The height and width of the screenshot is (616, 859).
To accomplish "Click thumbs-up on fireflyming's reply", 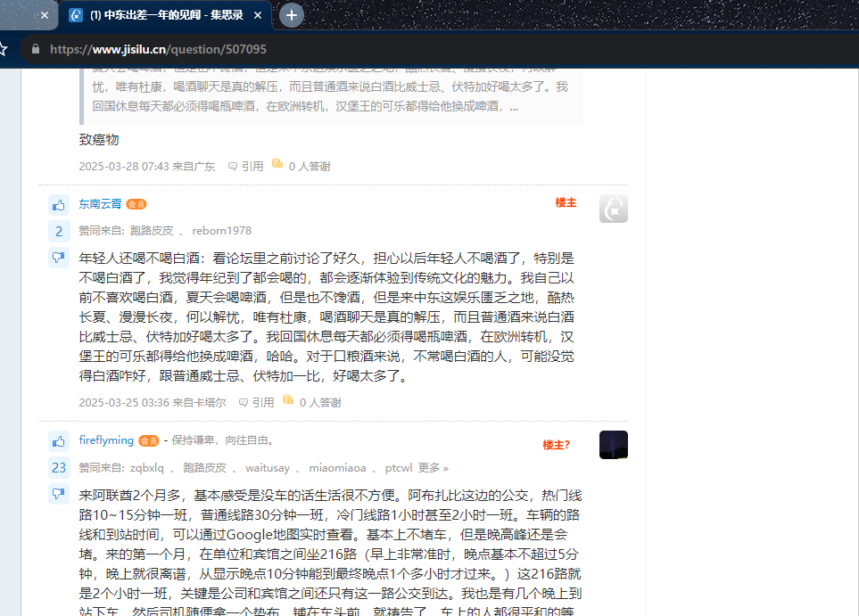I will click(x=59, y=441).
